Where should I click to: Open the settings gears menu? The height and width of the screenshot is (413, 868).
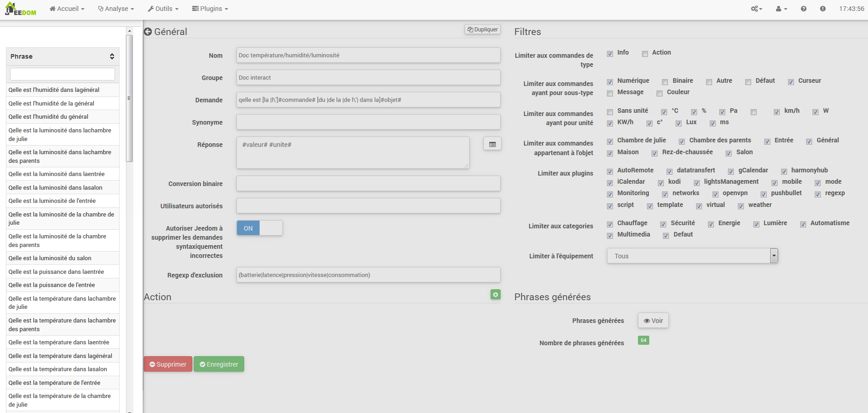click(x=756, y=9)
